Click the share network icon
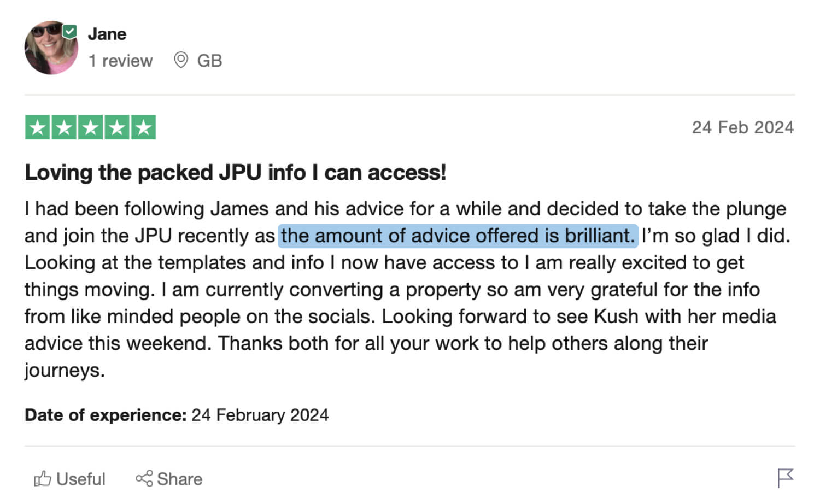 pyautogui.click(x=144, y=479)
